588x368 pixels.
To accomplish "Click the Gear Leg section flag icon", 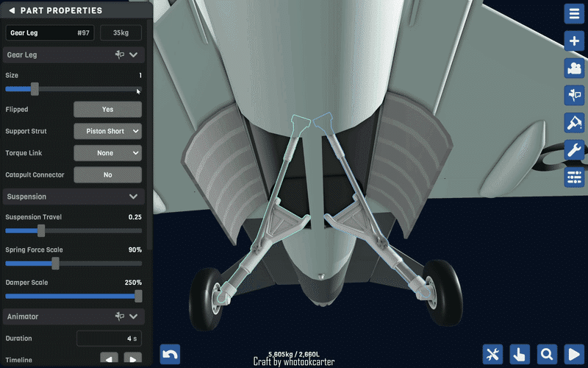I will tap(120, 54).
